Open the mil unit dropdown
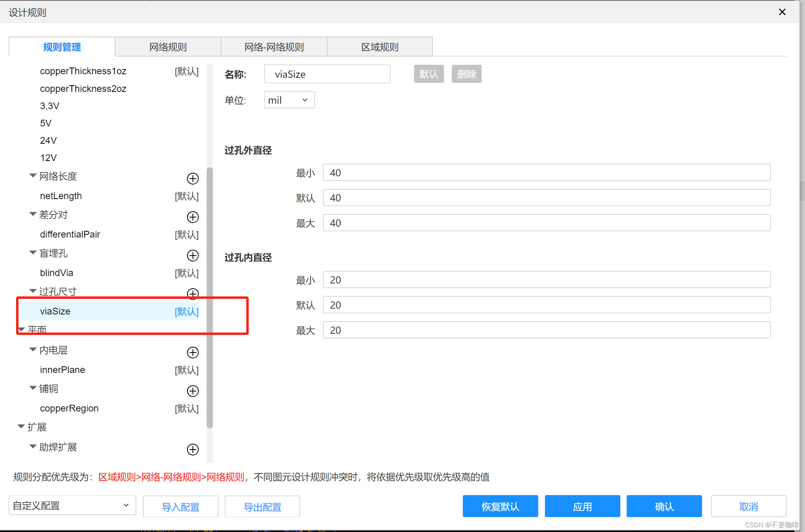The width and height of the screenshot is (805, 532). (289, 100)
